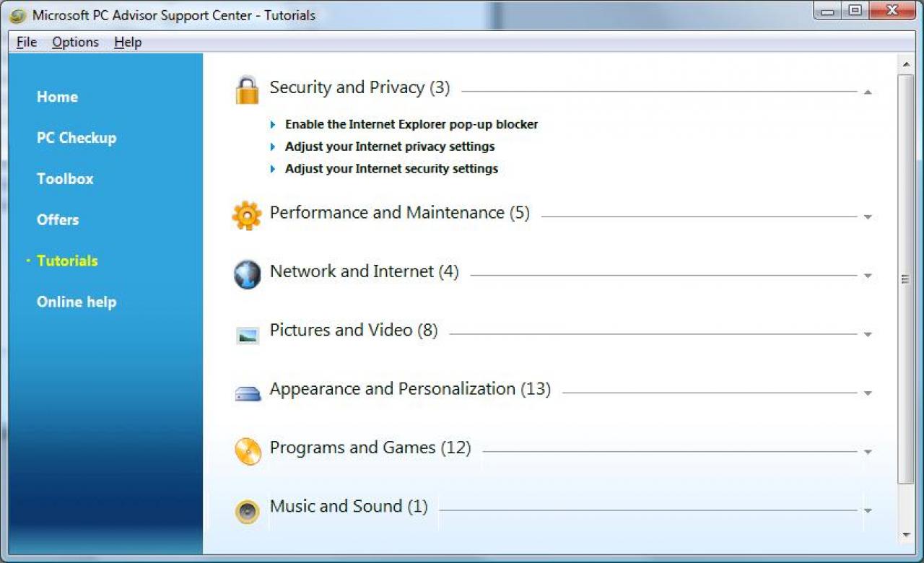Click the scrollbar up arrow
The width and height of the screenshot is (924, 563).
(x=905, y=65)
